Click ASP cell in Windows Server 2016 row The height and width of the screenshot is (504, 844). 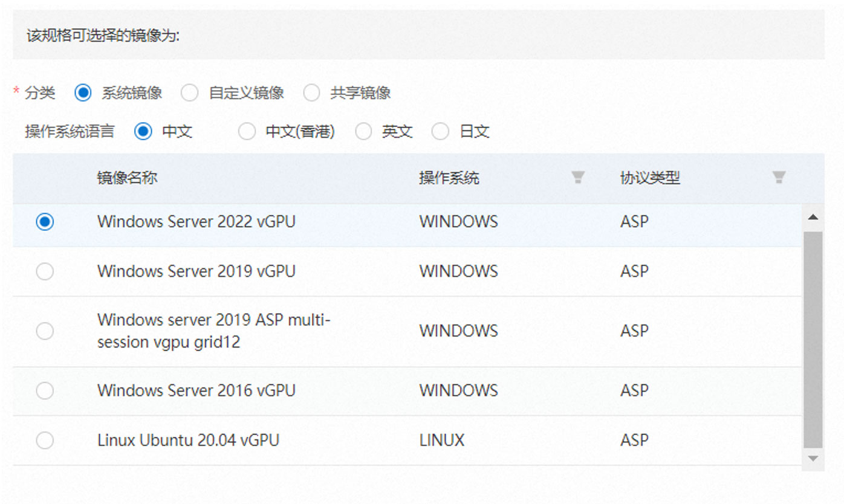click(x=634, y=390)
